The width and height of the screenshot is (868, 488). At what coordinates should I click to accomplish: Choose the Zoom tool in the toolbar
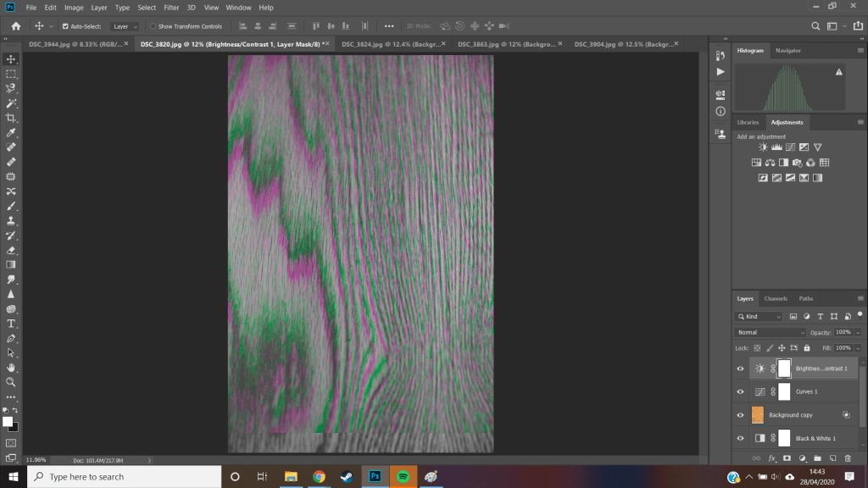tap(11, 382)
